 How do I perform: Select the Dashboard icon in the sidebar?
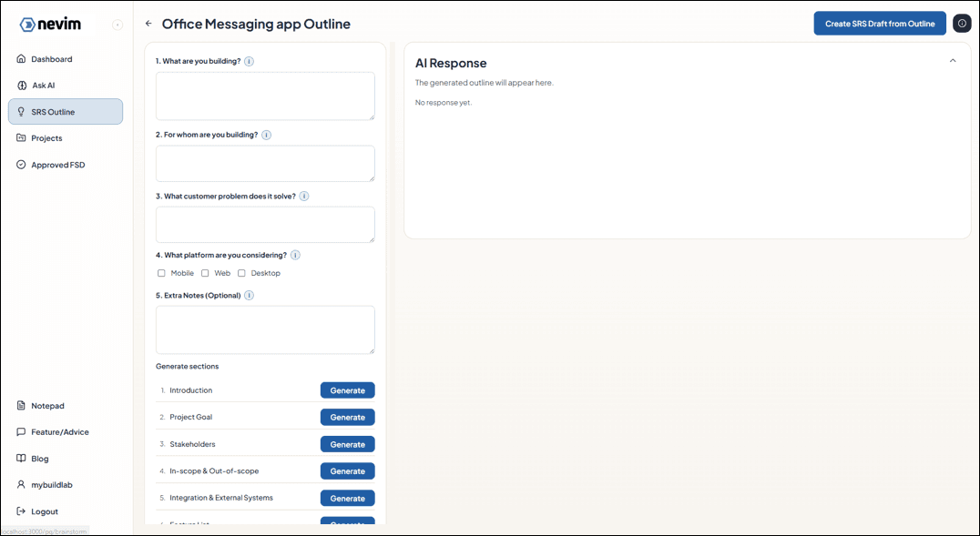[x=21, y=58]
